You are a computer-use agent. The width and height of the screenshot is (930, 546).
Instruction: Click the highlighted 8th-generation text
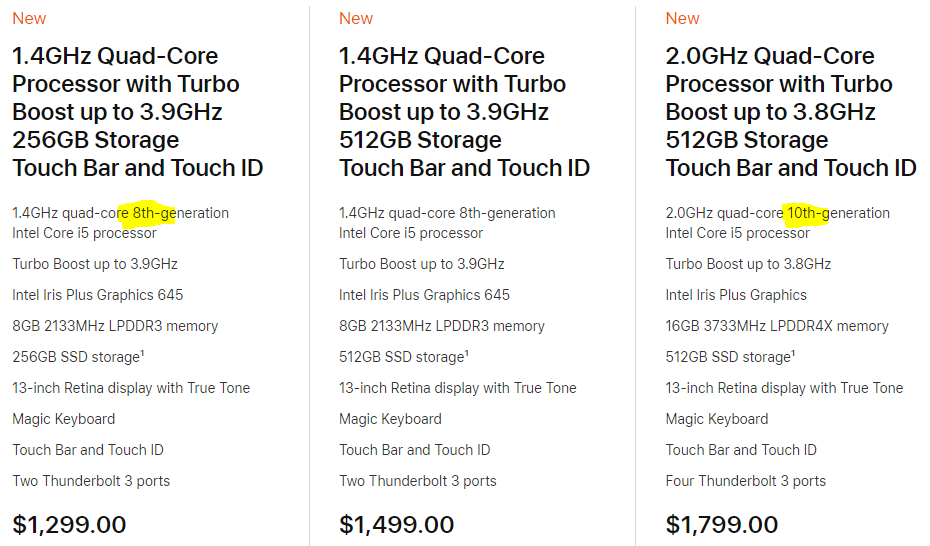(154, 213)
